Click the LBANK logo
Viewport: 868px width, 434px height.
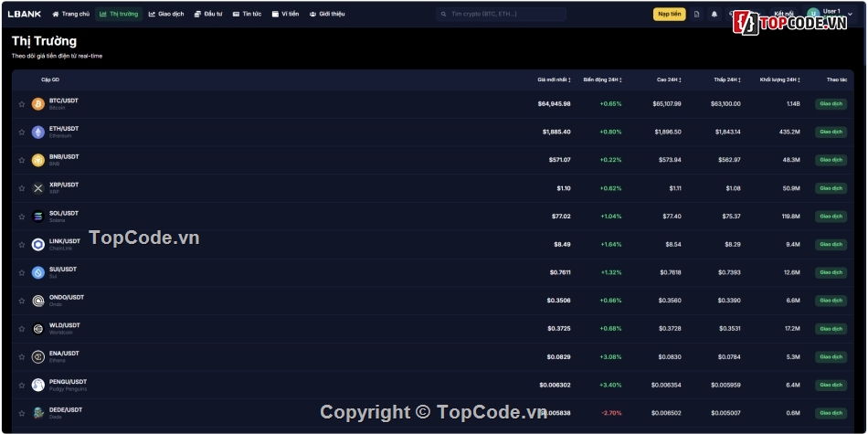pos(25,15)
